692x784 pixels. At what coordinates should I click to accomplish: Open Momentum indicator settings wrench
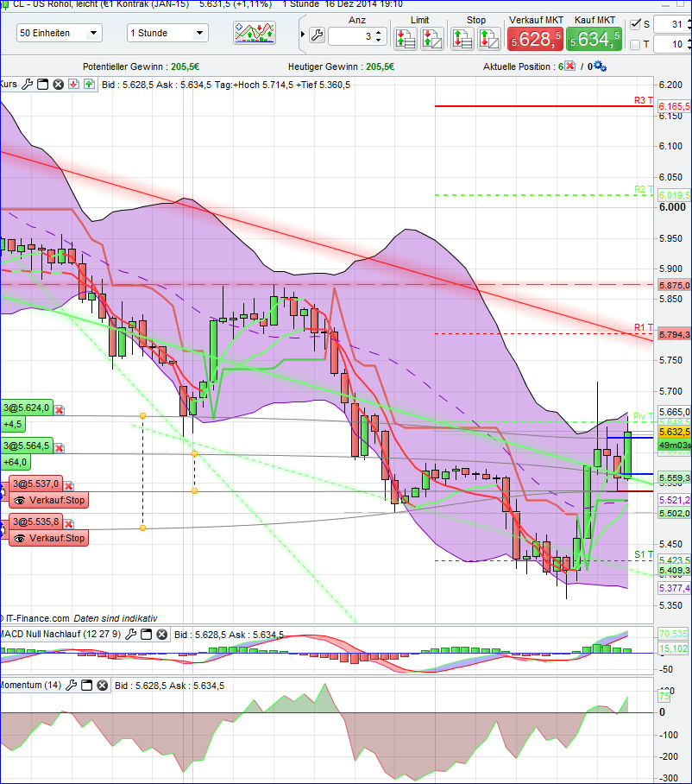[72, 685]
